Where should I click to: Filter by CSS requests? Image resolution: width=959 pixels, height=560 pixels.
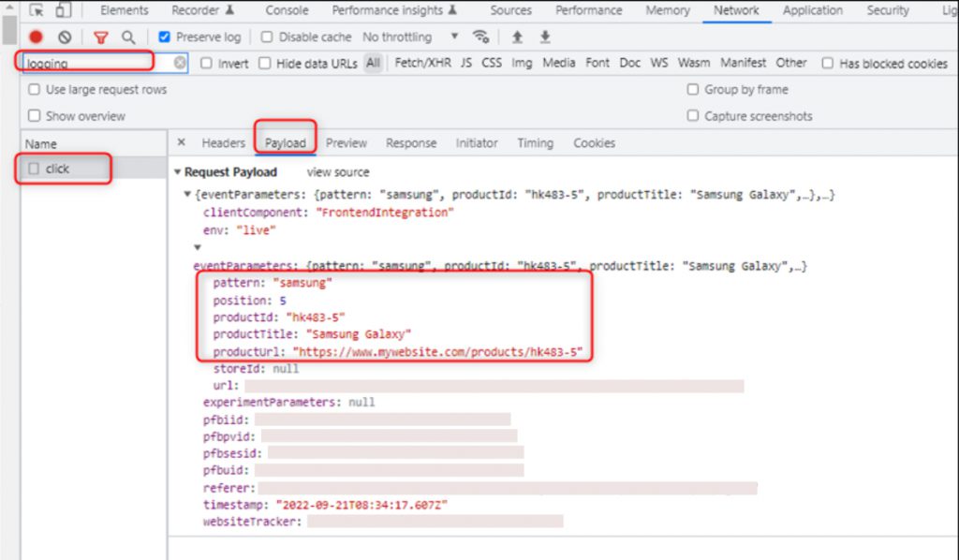pyautogui.click(x=492, y=63)
